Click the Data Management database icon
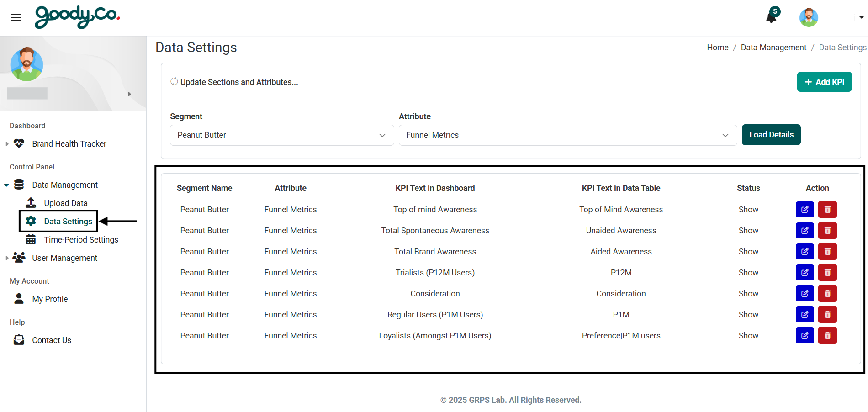Screen dimensions: 868x412 (x=19, y=185)
